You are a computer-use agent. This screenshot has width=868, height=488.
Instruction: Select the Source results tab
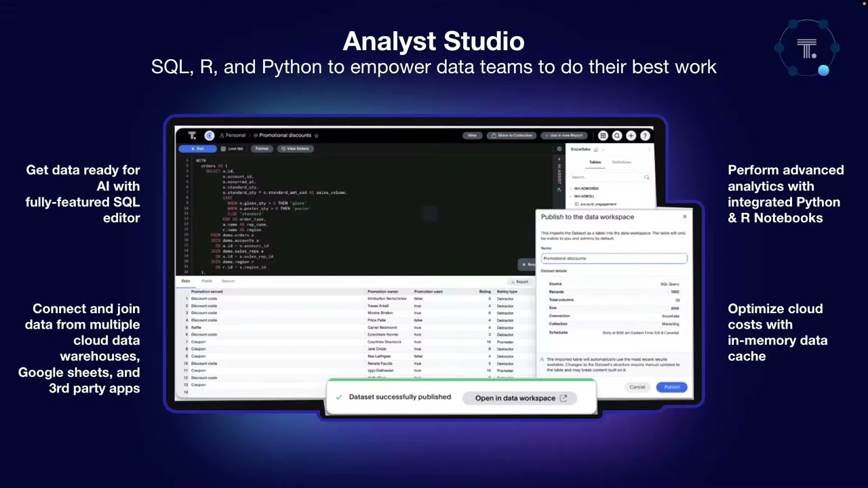[x=228, y=281]
